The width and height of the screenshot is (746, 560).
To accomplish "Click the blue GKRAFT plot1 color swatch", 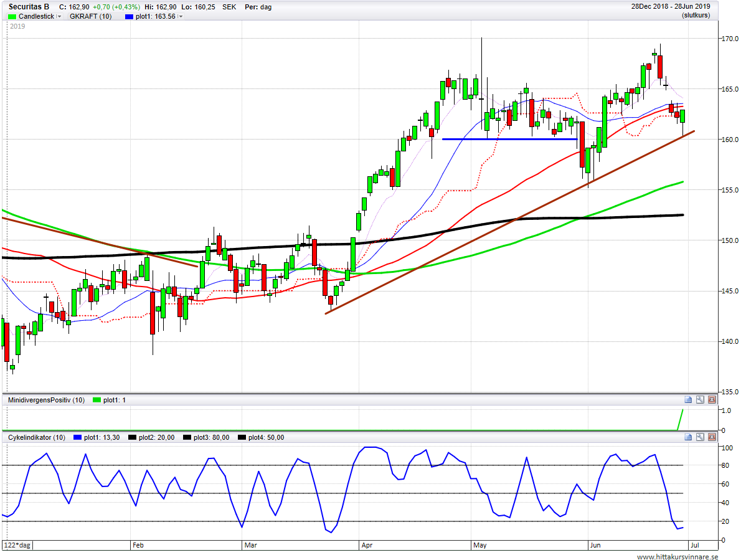I will (x=129, y=17).
